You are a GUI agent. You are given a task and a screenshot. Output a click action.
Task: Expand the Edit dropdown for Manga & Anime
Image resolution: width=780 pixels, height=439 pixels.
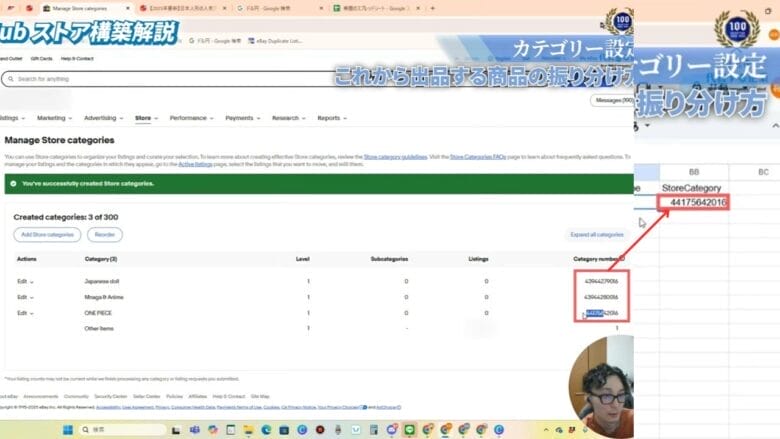tap(25, 297)
